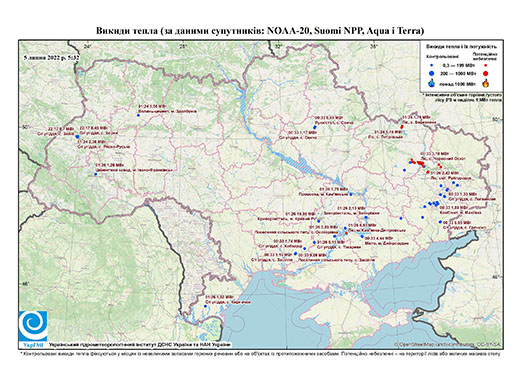Click the Кривий Ріг heat label text
The height and width of the screenshot is (368, 520).
point(287,216)
